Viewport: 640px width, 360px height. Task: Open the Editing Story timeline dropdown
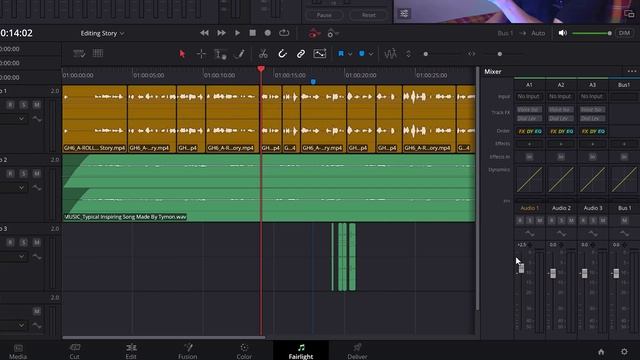click(x=102, y=33)
